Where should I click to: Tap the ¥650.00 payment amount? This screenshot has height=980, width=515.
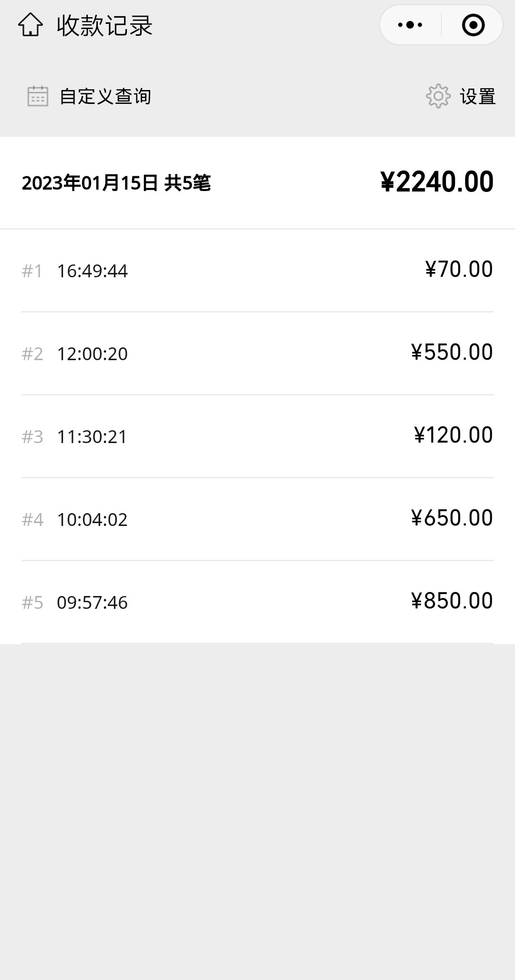pyautogui.click(x=452, y=518)
